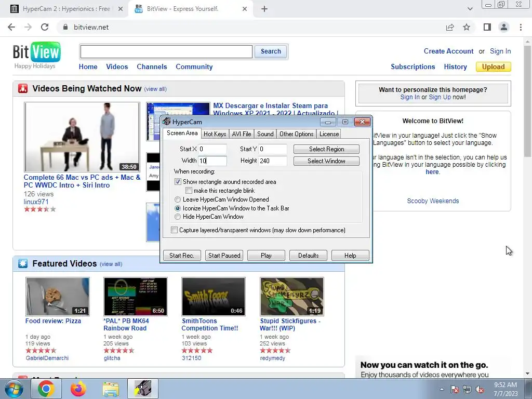Select the Screen Area tab
This screenshot has height=399, width=532.
182,134
